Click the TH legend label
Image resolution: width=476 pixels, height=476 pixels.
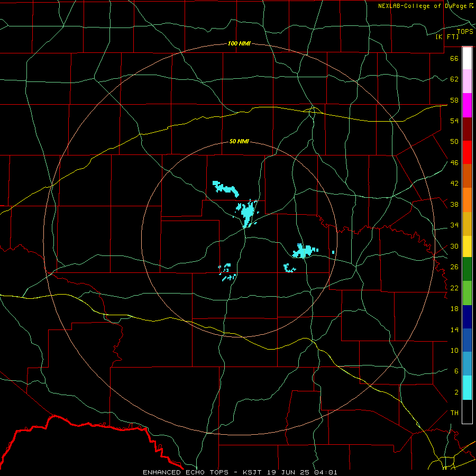pyautogui.click(x=454, y=413)
